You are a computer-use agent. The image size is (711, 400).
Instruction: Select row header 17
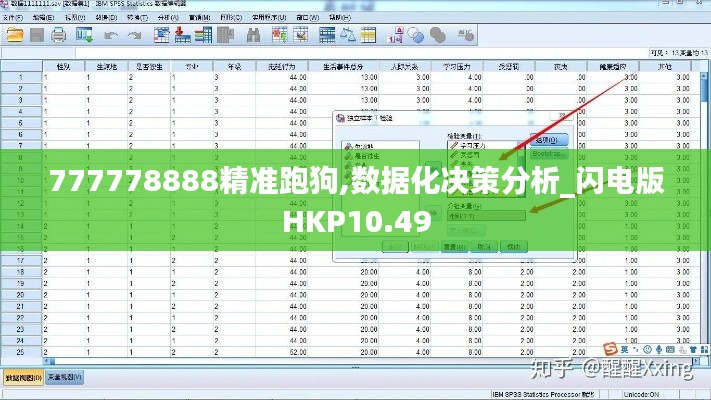point(21,260)
